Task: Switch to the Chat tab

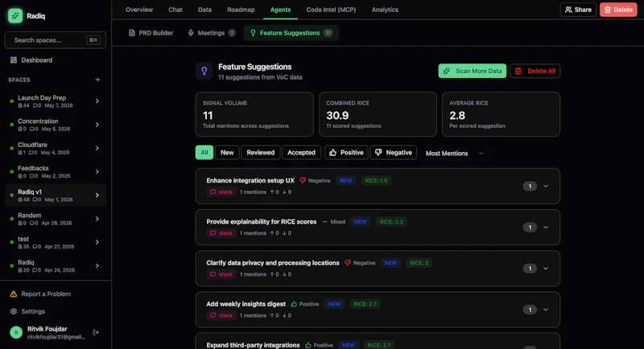Action: coord(175,10)
